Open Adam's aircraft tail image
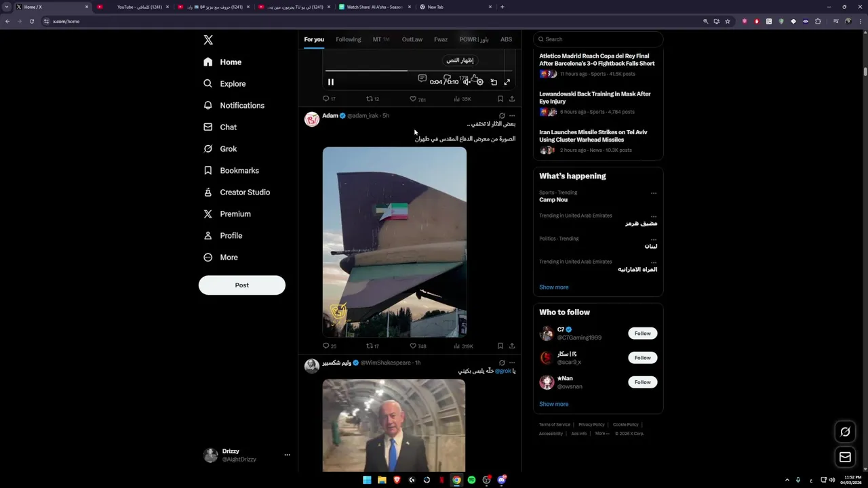Screen dimensions: 868x488 pos(395,242)
